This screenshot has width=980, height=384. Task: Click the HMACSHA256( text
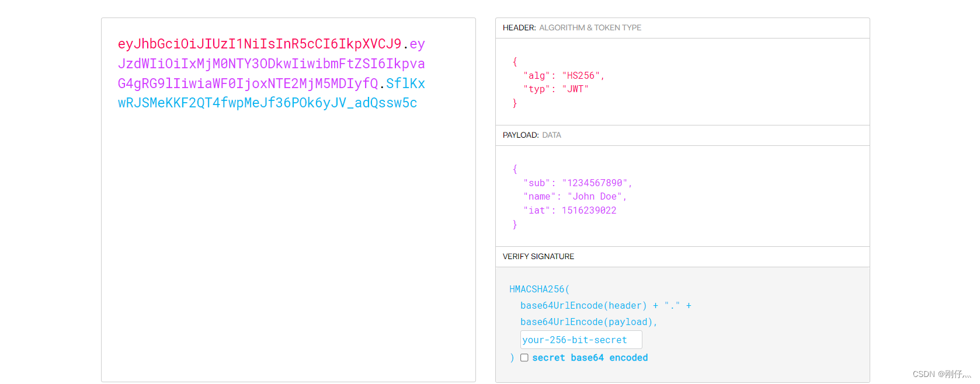tap(539, 289)
